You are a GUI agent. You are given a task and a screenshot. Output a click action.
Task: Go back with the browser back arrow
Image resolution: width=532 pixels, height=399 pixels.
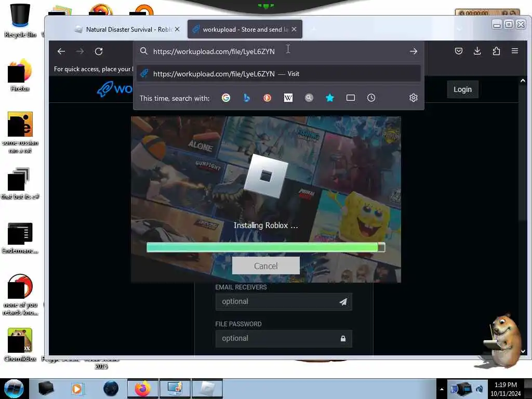pos(61,51)
